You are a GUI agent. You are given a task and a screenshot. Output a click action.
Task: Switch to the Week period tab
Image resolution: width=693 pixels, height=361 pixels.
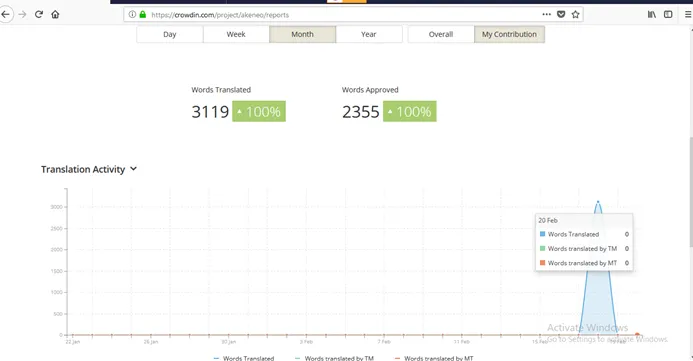click(236, 34)
